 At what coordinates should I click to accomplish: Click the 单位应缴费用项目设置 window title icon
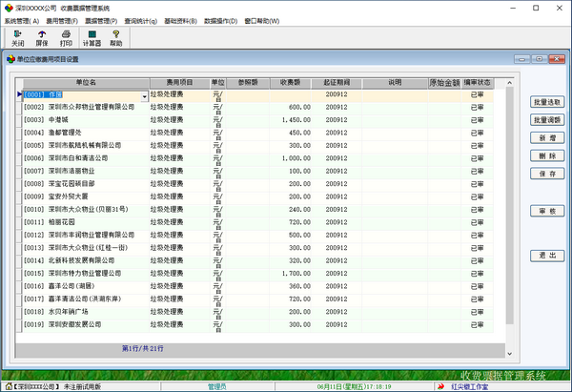point(10,59)
